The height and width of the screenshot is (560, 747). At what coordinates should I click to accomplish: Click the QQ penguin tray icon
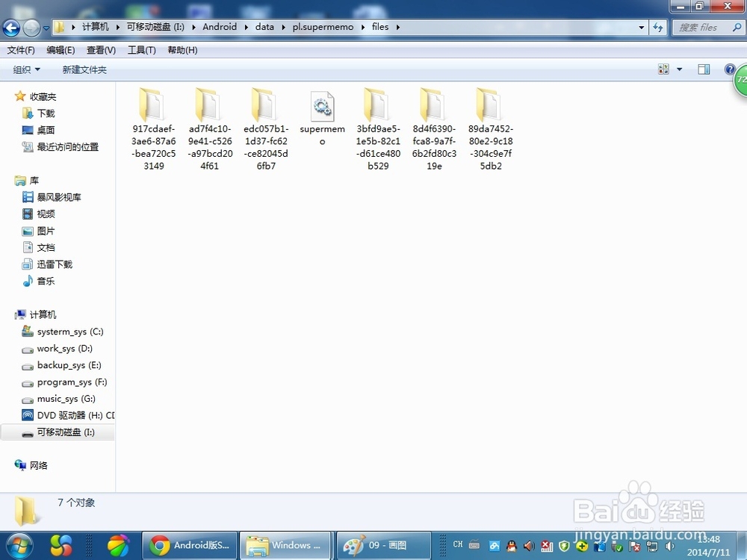pyautogui.click(x=511, y=546)
